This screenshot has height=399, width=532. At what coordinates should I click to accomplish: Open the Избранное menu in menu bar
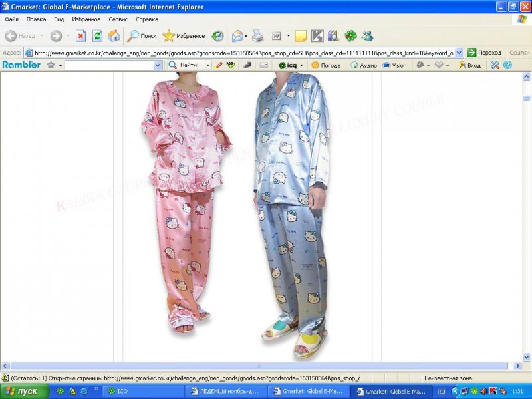(x=86, y=19)
